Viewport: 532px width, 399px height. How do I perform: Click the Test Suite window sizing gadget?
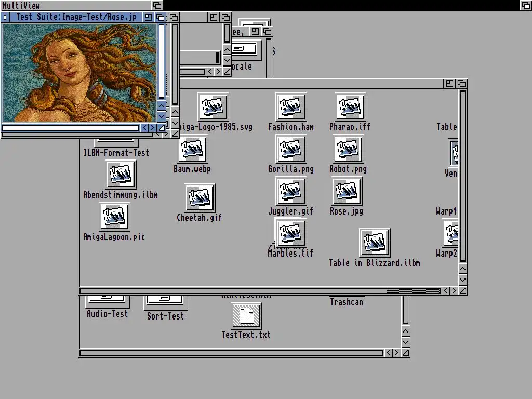[406, 353]
